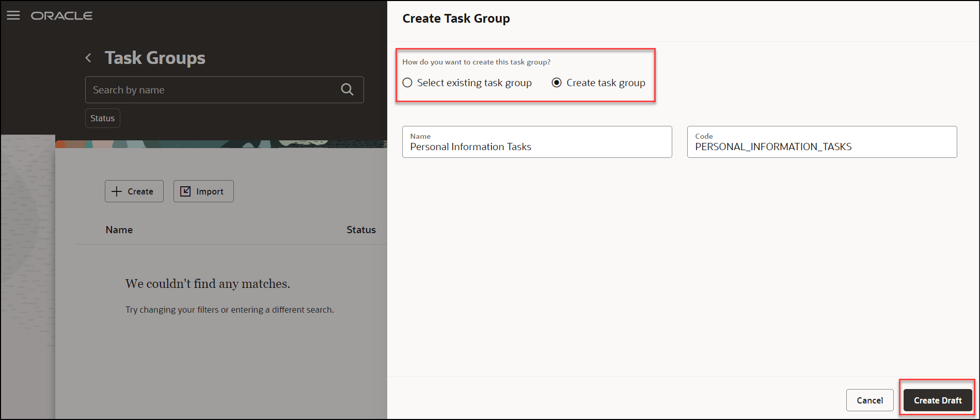Image resolution: width=980 pixels, height=420 pixels.
Task: Click the Import button
Action: [203, 191]
